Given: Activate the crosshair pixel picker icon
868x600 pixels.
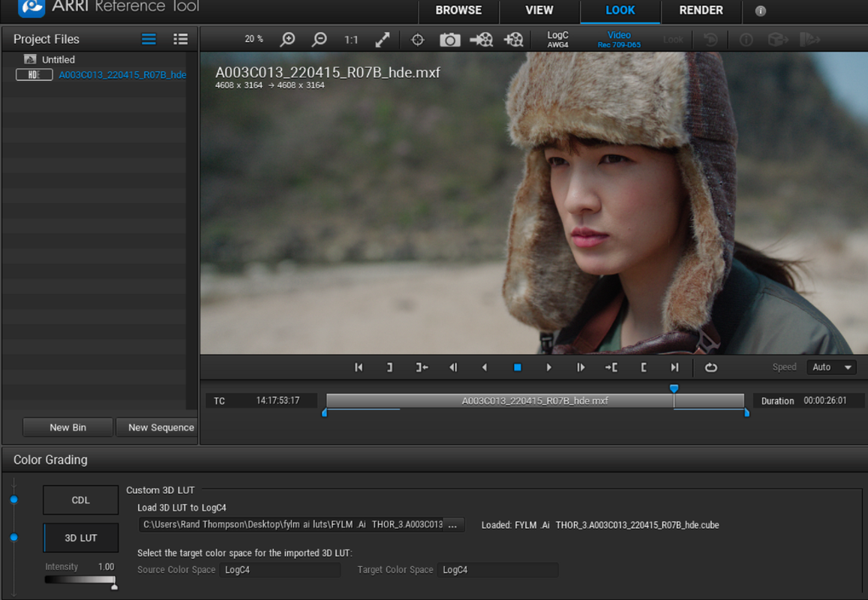Looking at the screenshot, I should point(418,40).
